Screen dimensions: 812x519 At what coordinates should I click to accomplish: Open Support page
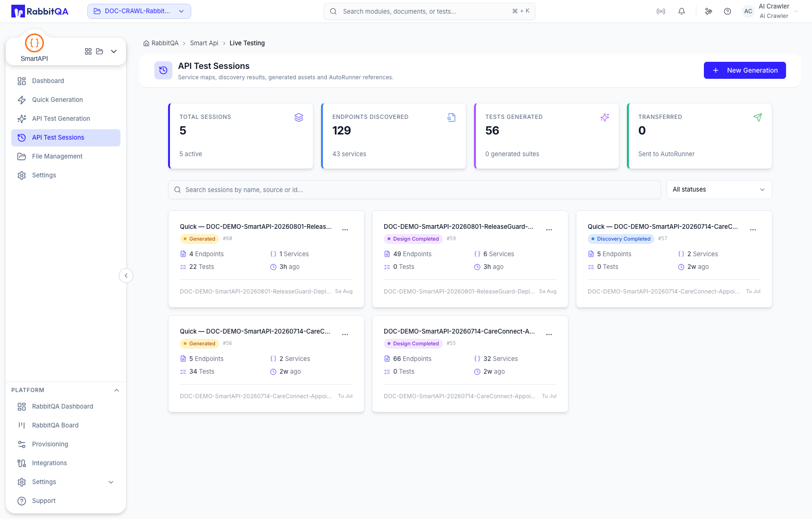coord(66,501)
